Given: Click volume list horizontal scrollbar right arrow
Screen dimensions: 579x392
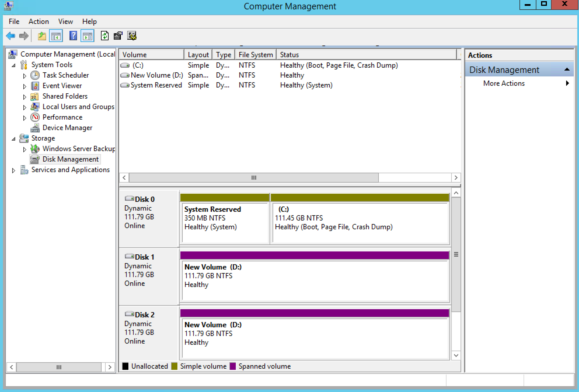Looking at the screenshot, I should click(x=456, y=178).
